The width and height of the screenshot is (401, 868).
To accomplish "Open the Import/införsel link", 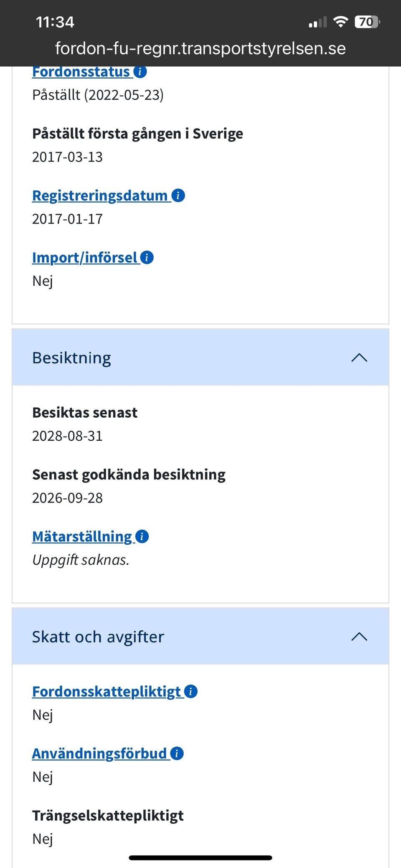I will click(x=85, y=258).
